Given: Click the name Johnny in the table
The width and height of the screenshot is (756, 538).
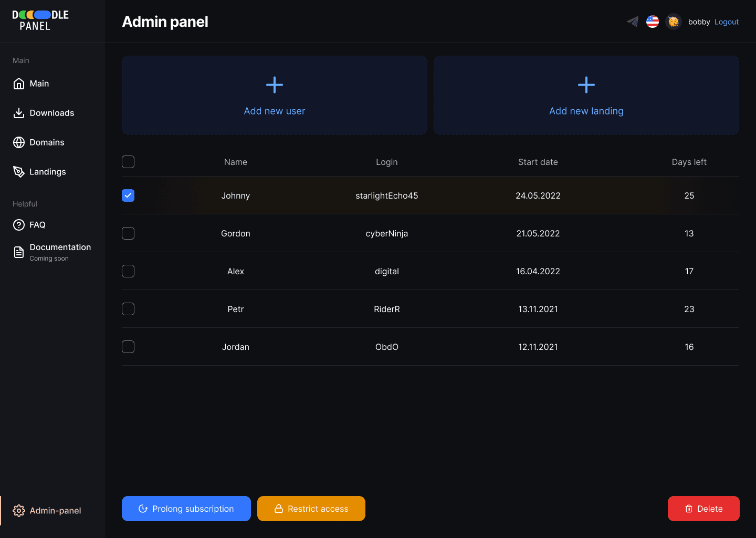Looking at the screenshot, I should coord(236,195).
